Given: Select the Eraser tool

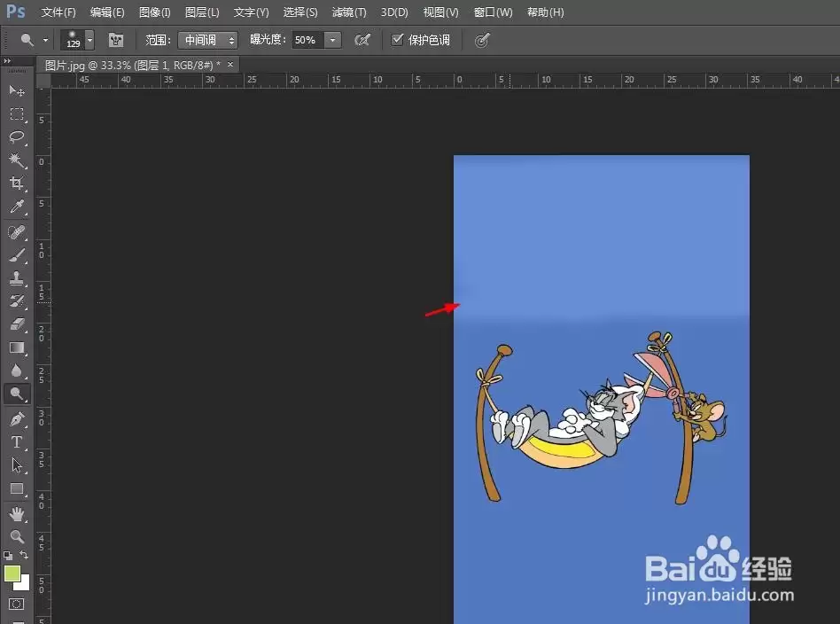Looking at the screenshot, I should [17, 324].
